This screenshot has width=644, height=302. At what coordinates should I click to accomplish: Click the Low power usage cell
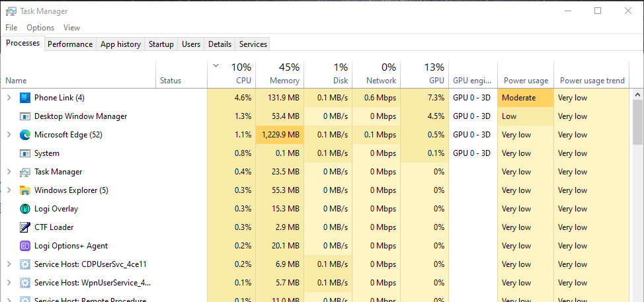click(526, 116)
